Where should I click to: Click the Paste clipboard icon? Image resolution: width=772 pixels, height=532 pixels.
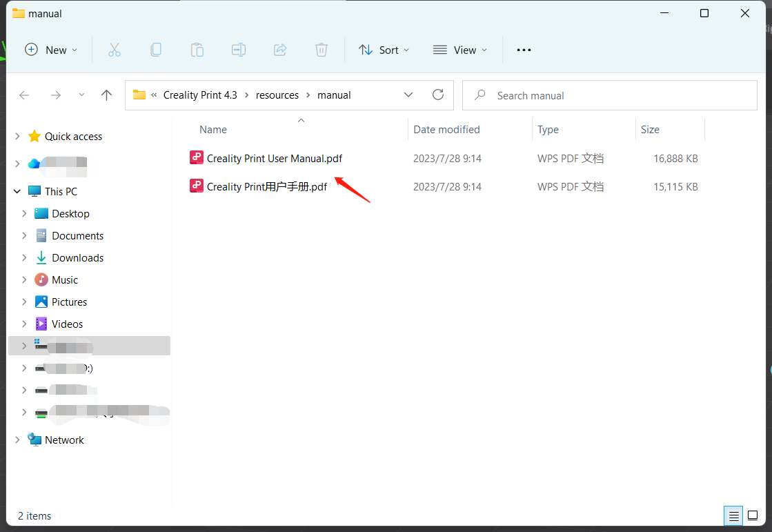point(197,50)
